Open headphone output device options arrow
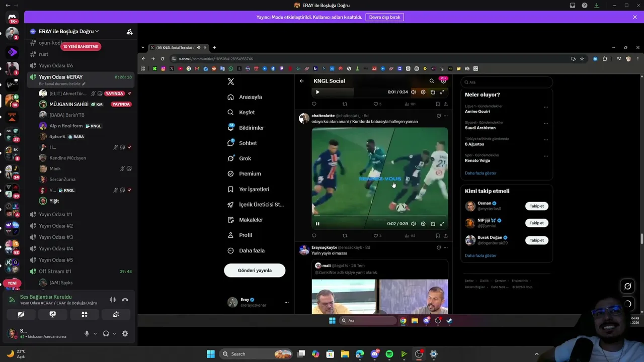The width and height of the screenshot is (644, 362). (114, 333)
